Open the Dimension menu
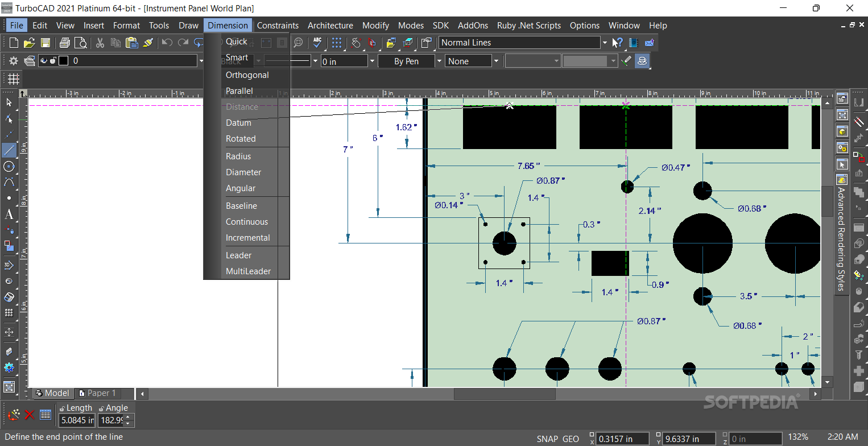Image resolution: width=868 pixels, height=446 pixels. 228,25
